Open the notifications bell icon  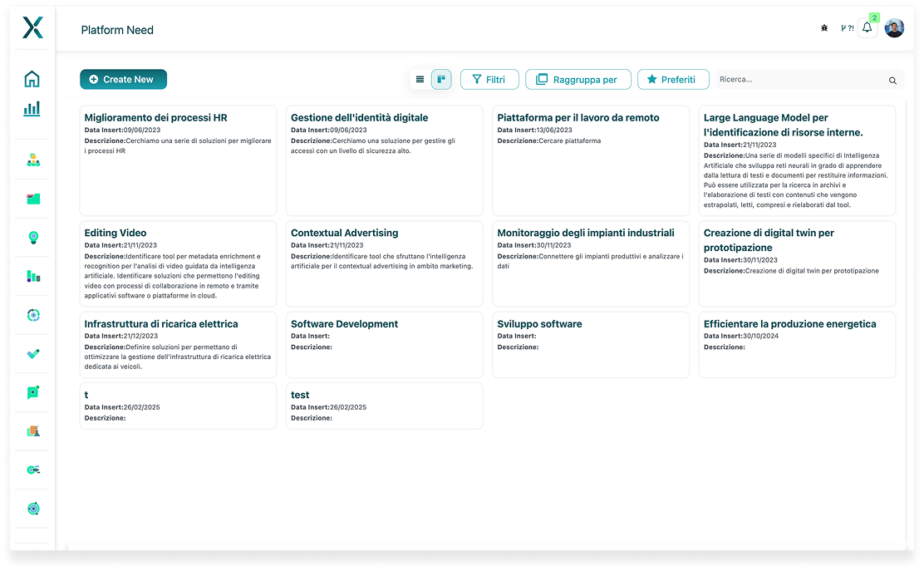click(x=867, y=28)
